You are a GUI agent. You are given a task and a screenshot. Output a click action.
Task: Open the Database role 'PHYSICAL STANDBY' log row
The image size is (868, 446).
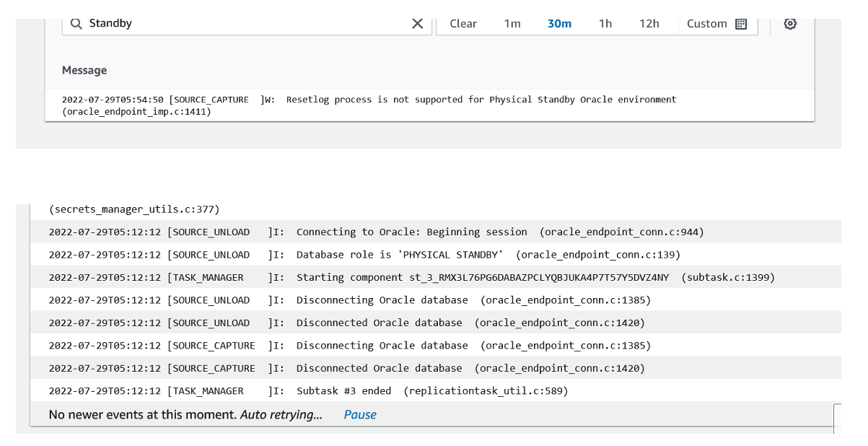tap(364, 255)
